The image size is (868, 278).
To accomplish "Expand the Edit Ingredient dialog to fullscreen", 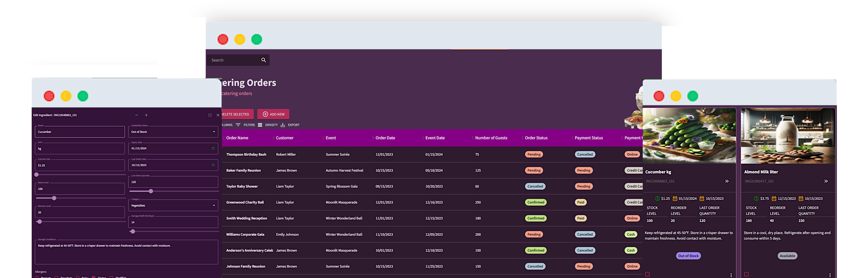I will click(x=210, y=115).
